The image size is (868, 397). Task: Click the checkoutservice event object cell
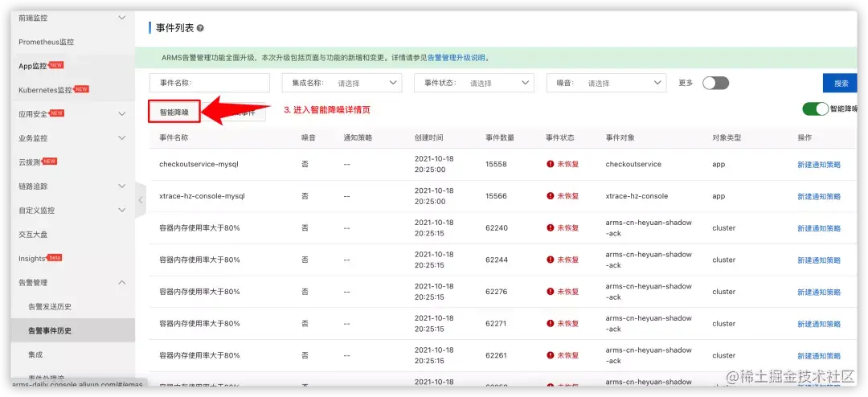[633, 165]
